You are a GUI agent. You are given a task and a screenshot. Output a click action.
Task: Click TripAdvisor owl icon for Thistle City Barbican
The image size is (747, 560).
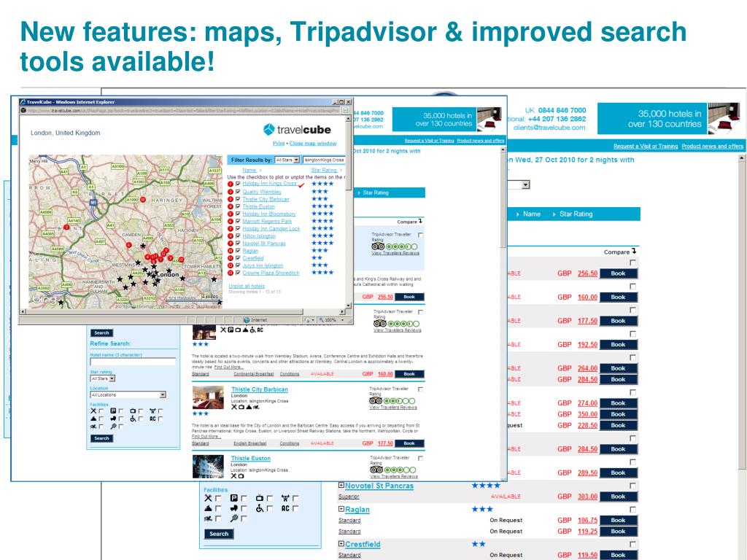376,401
